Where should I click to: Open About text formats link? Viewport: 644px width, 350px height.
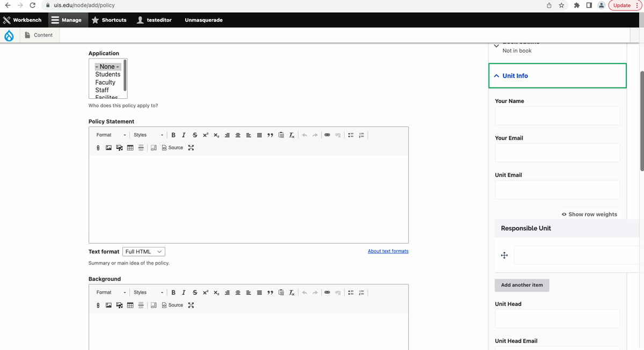pyautogui.click(x=388, y=251)
